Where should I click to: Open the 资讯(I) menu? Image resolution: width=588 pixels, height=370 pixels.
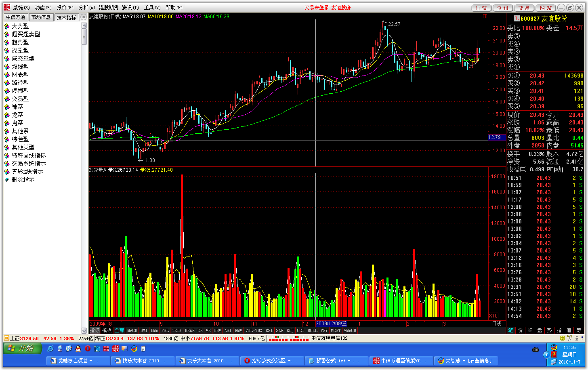point(130,8)
